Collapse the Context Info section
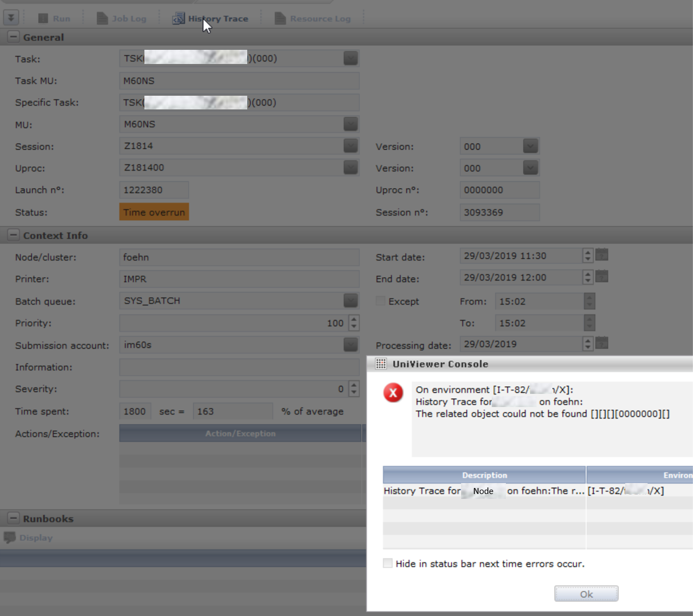 [13, 235]
